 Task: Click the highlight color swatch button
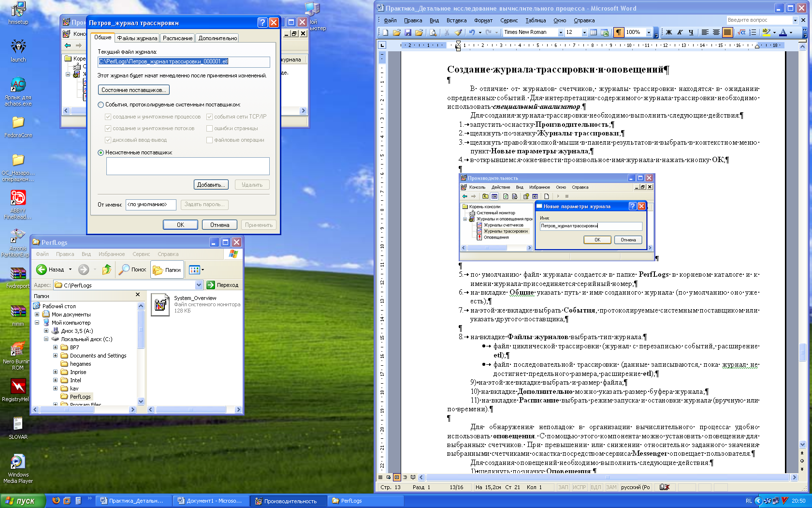tap(766, 32)
